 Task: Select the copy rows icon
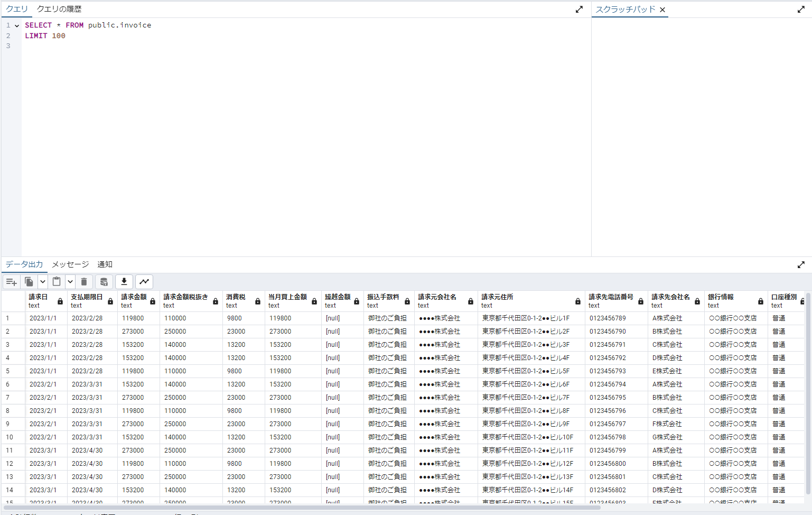[29, 281]
